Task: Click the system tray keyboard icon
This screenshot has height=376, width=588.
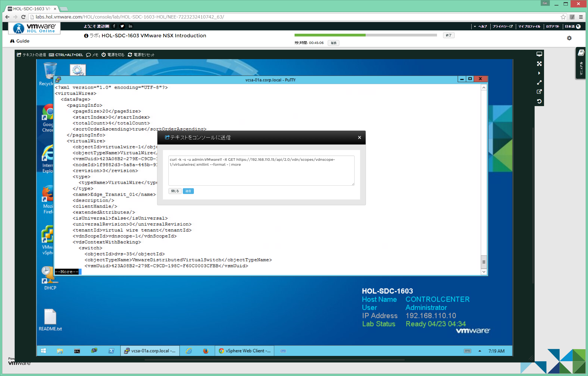Action: point(467,351)
